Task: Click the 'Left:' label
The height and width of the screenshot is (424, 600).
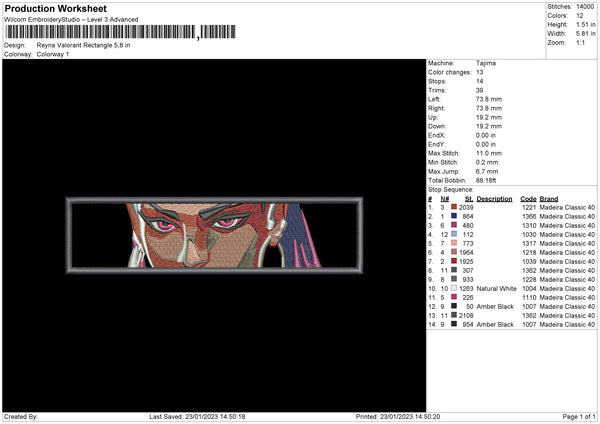Action: click(434, 99)
